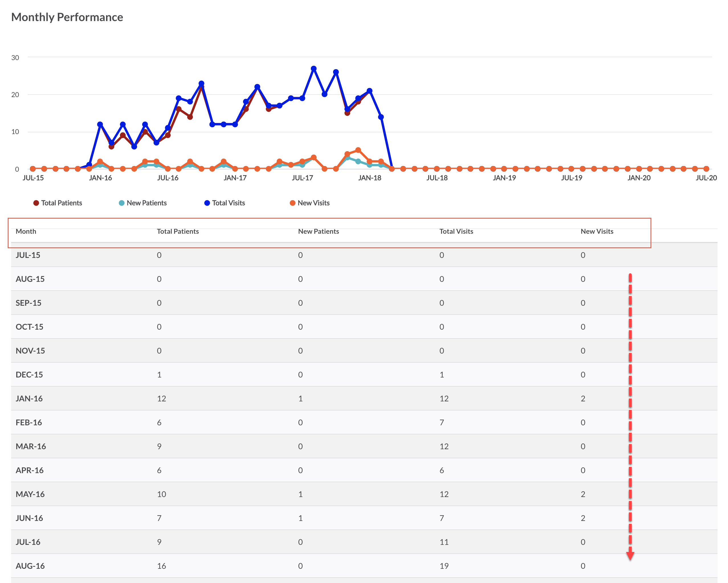Select the JAN-16 row in the table
This screenshot has width=728, height=583.
(29, 399)
